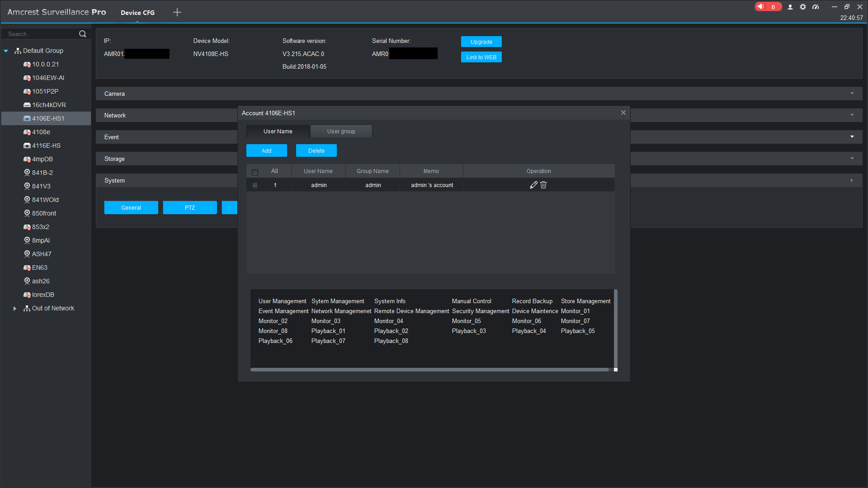Click the 'Remote Device Management' permission text
The height and width of the screenshot is (488, 868).
(411, 311)
